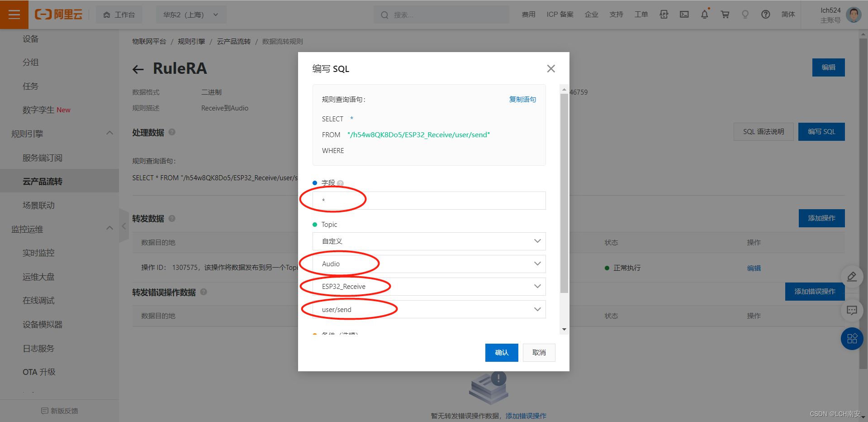
Task: Select 分组 in the sidebar
Action: (x=31, y=62)
